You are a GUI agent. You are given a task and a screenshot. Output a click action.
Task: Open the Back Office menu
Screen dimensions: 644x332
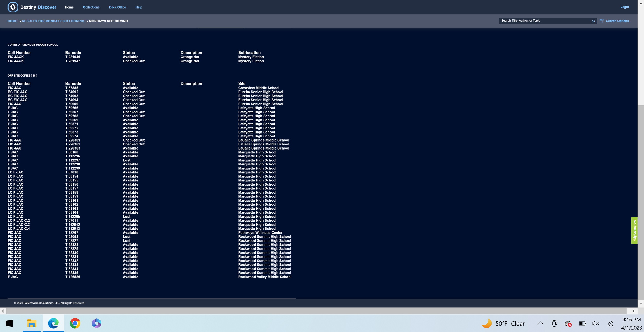coord(117,7)
